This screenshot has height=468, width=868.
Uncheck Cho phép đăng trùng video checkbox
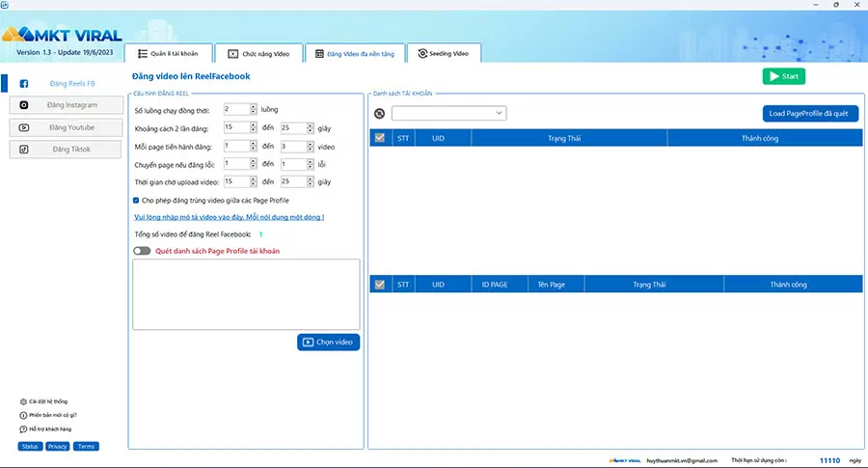click(136, 201)
